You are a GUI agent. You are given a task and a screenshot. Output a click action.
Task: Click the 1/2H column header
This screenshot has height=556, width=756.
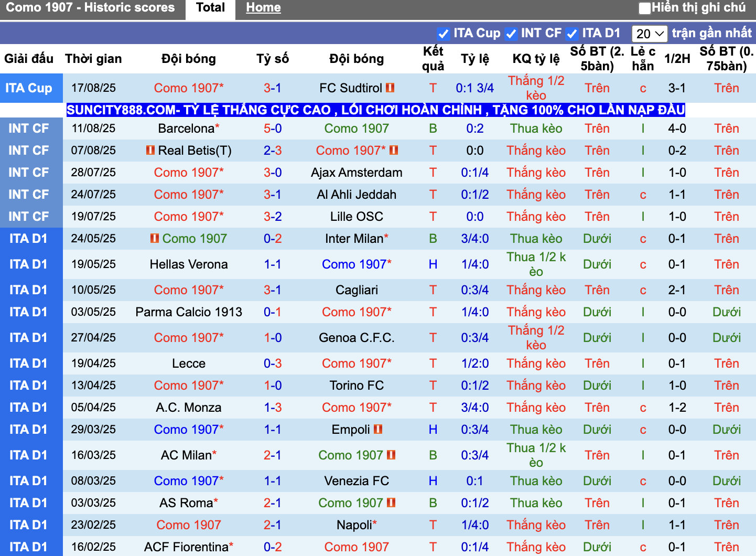(677, 59)
